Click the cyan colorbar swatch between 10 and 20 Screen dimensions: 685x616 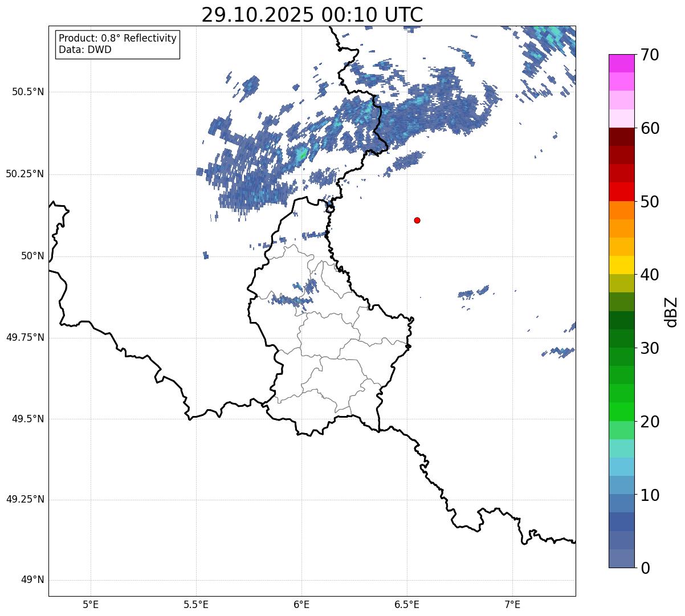pos(621,467)
